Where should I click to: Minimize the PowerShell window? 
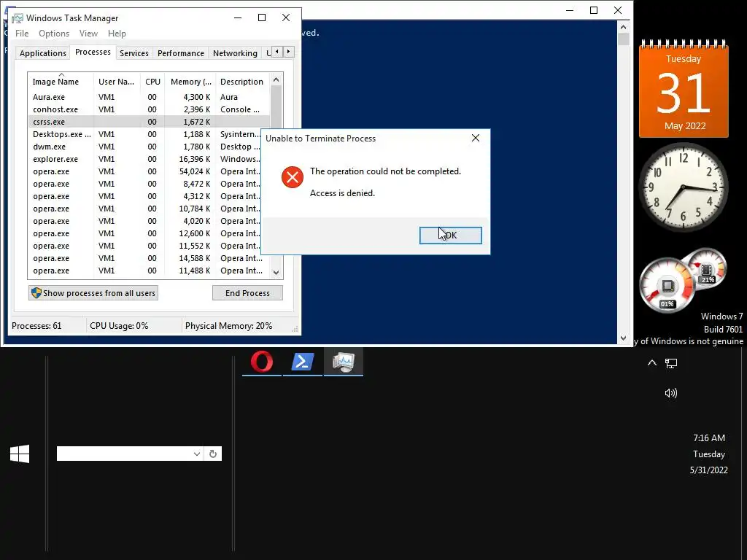570,10
